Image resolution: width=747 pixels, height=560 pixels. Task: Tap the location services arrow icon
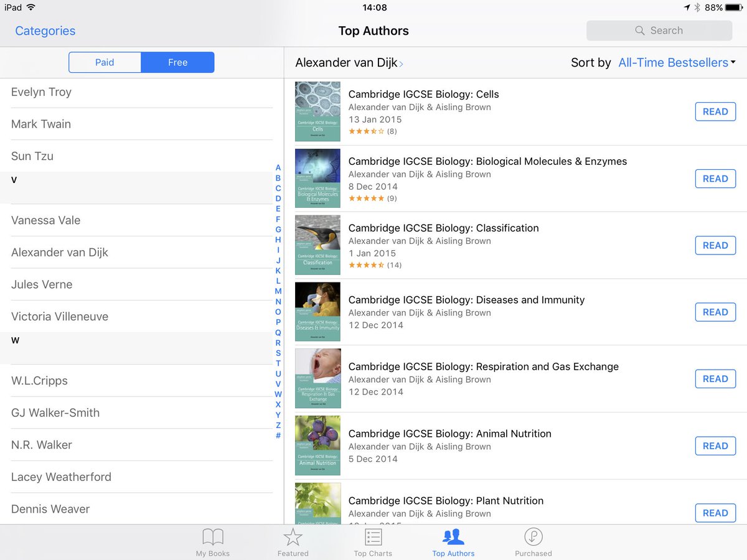pyautogui.click(x=687, y=7)
